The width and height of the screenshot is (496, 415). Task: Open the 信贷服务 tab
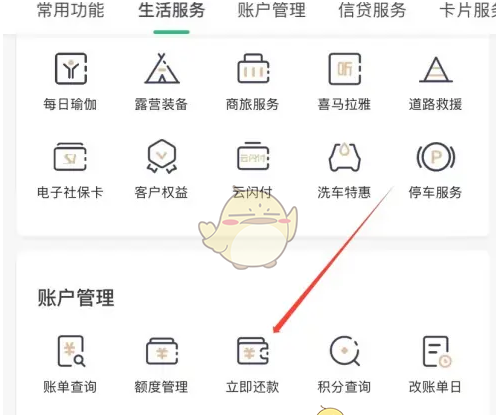[372, 10]
